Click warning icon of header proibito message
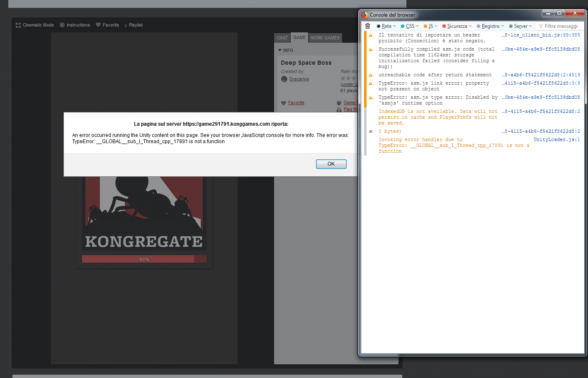Image resolution: width=588 pixels, height=378 pixels. tap(371, 35)
